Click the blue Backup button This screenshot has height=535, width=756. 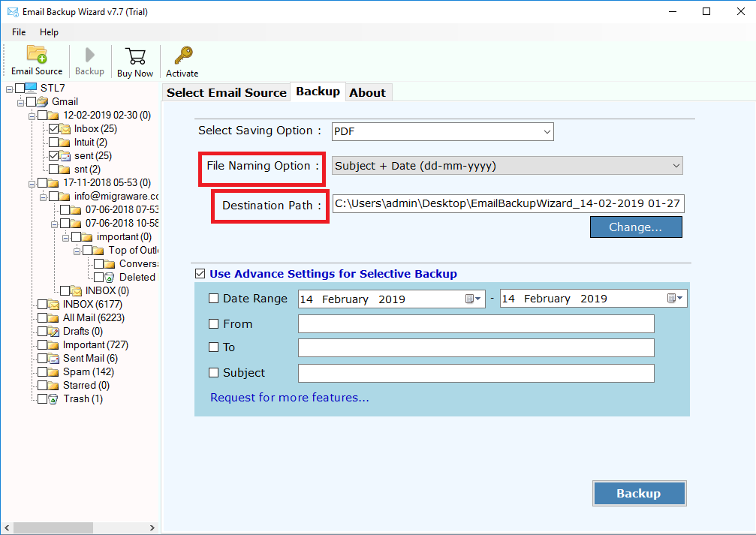(640, 493)
